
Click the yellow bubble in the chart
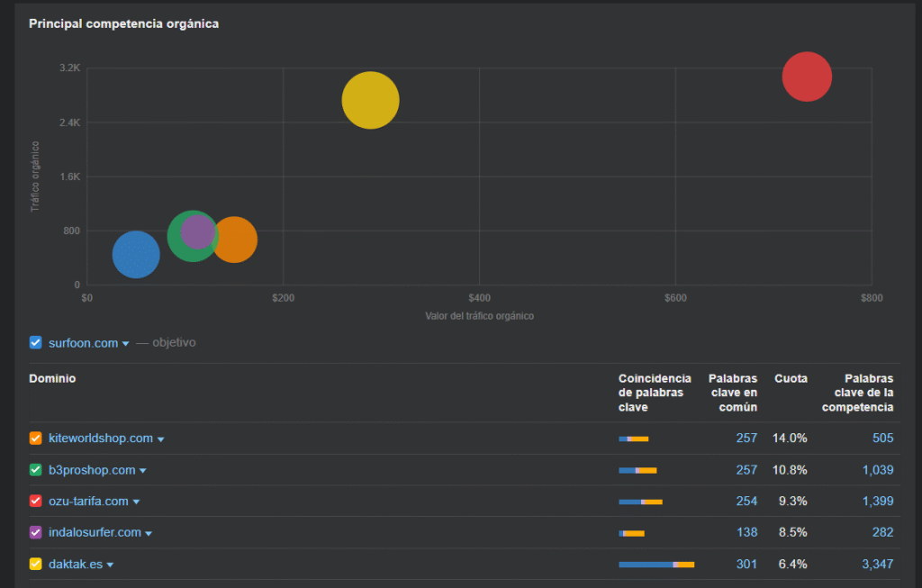coord(370,100)
